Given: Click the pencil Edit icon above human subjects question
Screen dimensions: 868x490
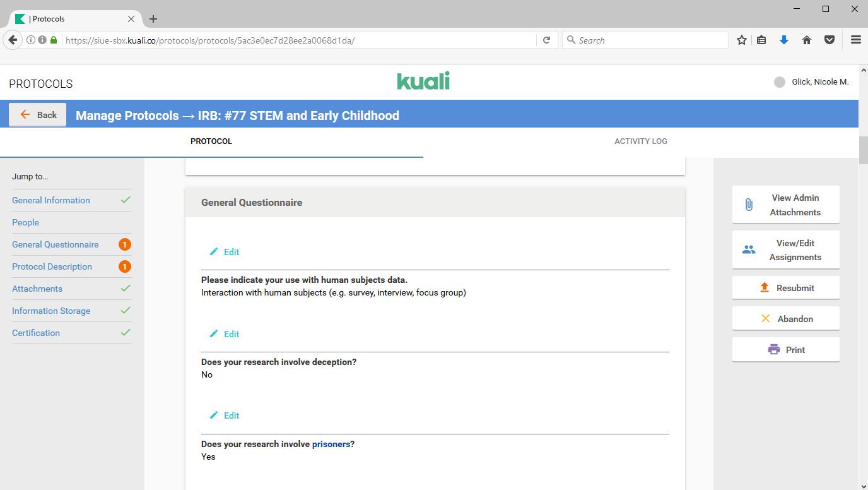Looking at the screenshot, I should pyautogui.click(x=214, y=252).
